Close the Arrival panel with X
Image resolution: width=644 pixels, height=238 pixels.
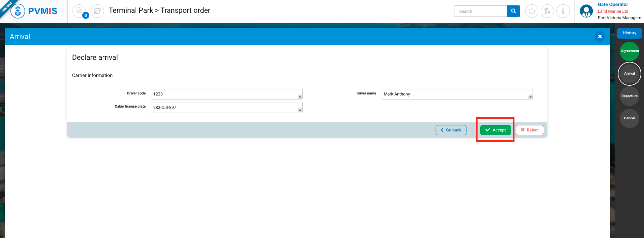600,36
